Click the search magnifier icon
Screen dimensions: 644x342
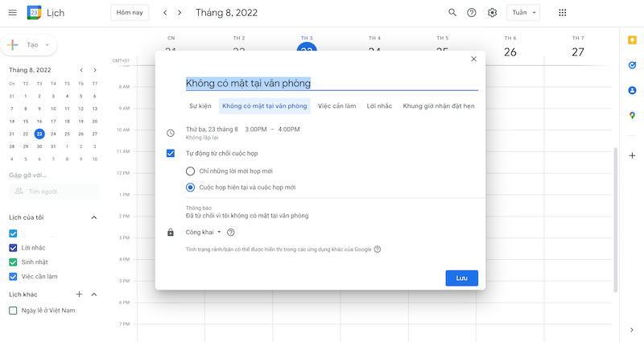pos(452,13)
